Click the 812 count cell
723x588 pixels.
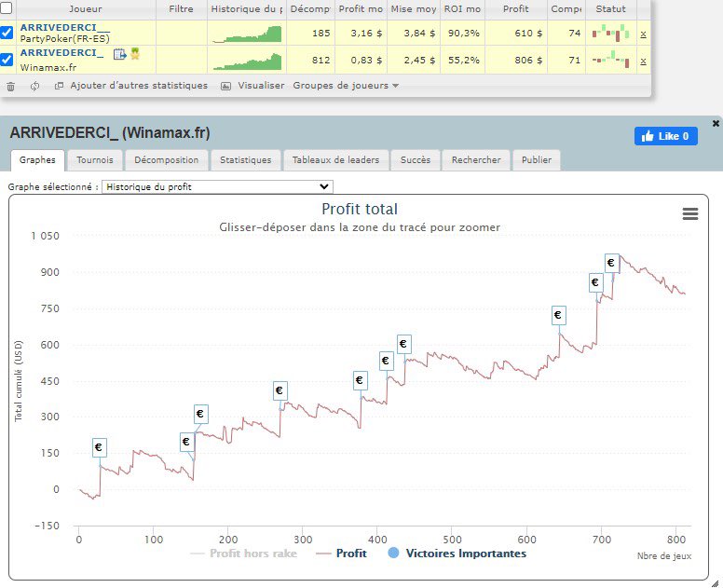click(x=311, y=60)
